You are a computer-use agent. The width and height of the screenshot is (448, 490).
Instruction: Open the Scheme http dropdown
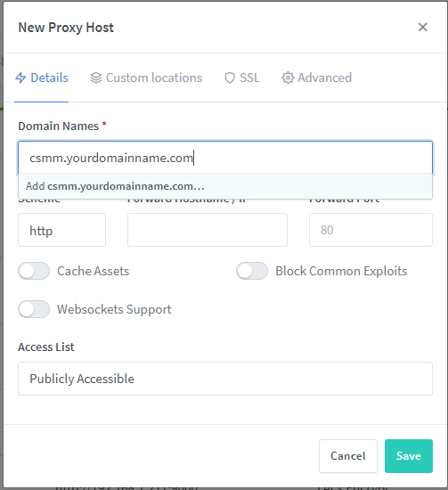(x=61, y=230)
